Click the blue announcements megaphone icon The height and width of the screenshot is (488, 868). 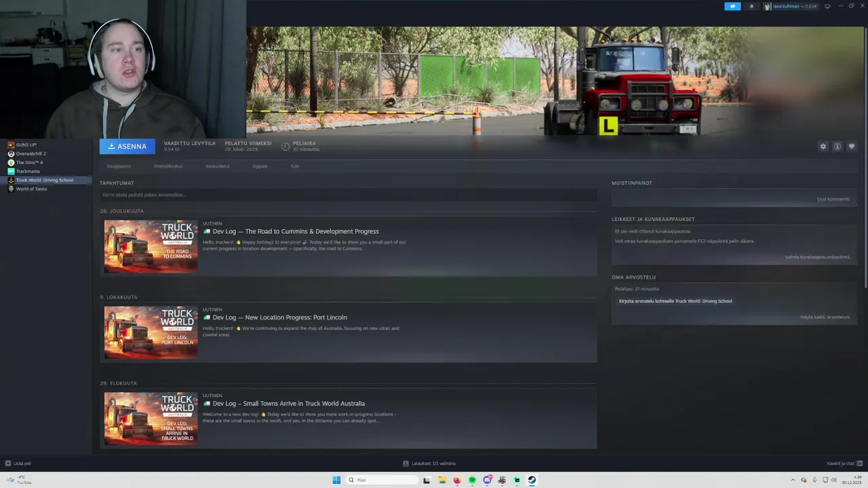tap(732, 6)
